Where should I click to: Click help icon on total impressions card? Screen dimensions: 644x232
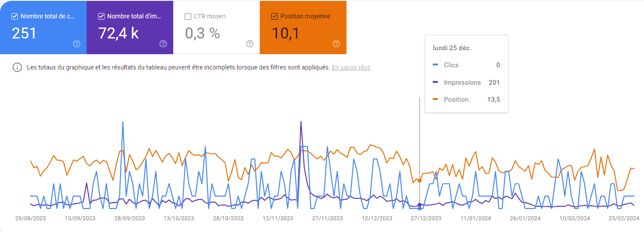coord(163,44)
